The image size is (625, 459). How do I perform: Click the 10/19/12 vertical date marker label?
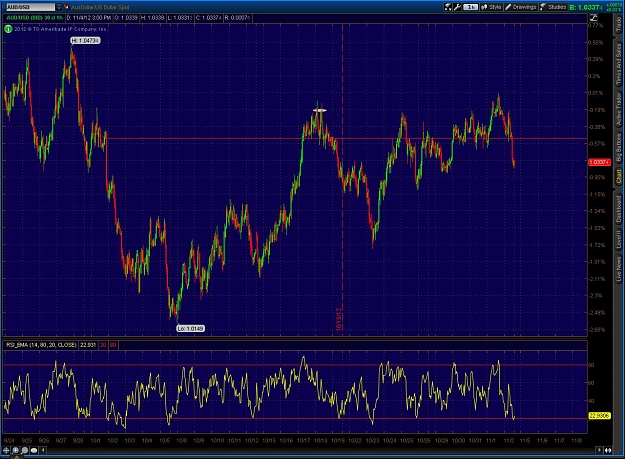[339, 319]
